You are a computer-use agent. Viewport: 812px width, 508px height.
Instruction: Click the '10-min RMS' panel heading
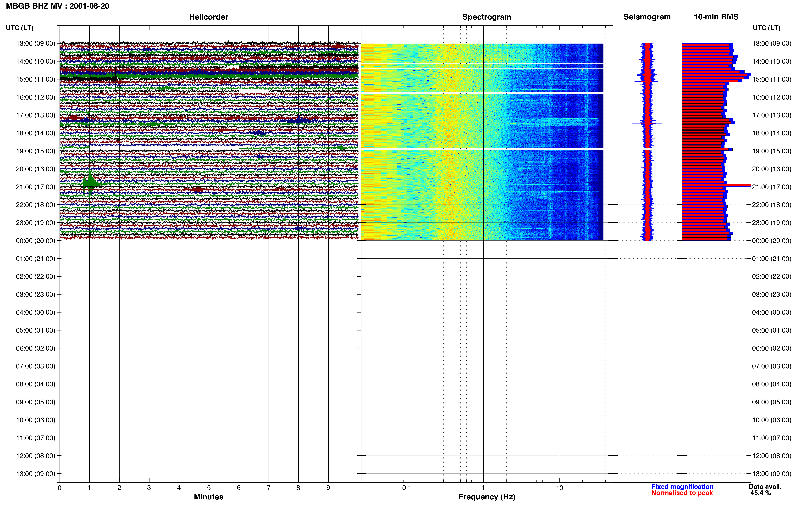click(716, 17)
